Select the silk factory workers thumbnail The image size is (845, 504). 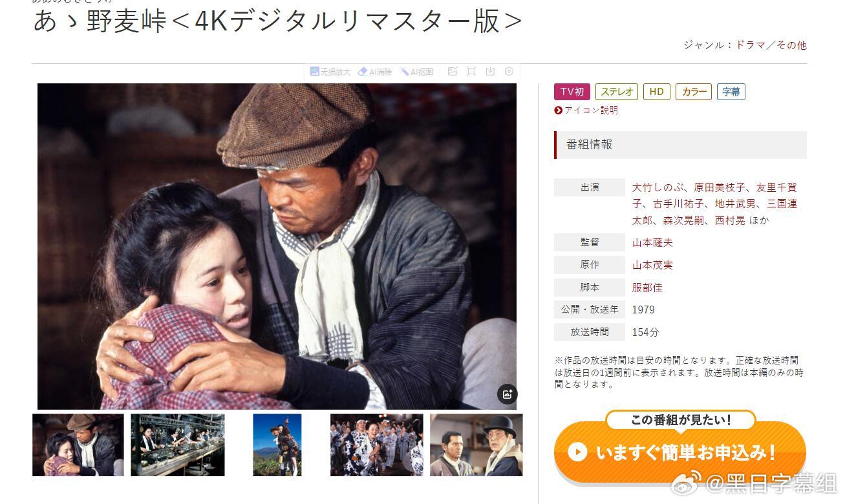pos(178,445)
